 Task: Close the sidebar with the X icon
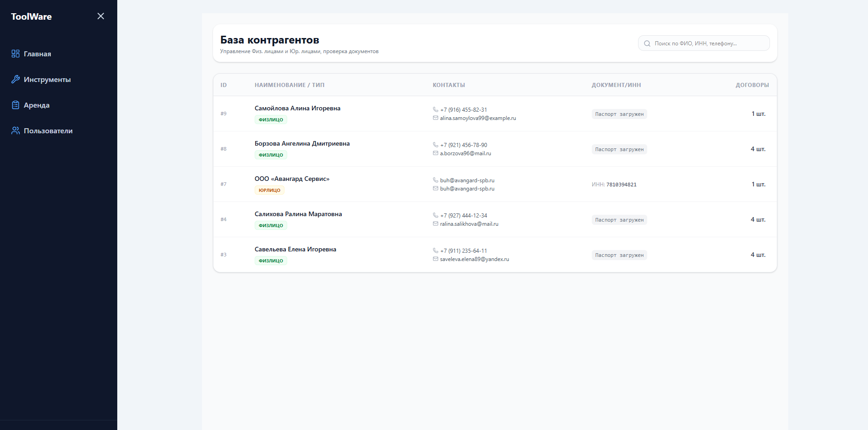[101, 16]
